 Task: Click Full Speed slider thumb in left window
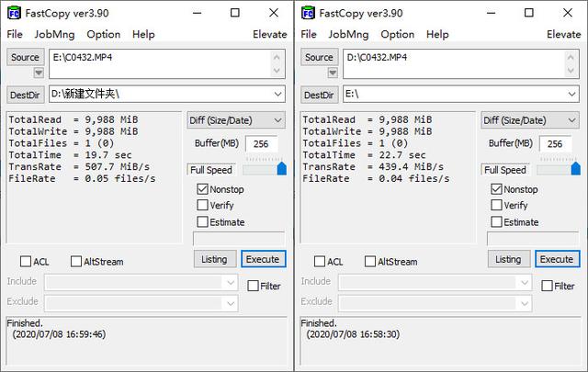tap(282, 168)
